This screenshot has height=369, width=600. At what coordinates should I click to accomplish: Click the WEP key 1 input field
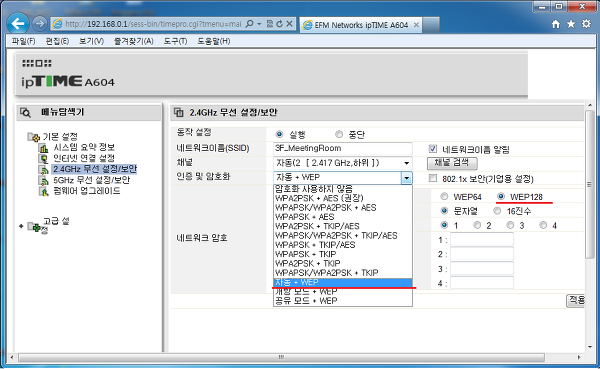482,240
